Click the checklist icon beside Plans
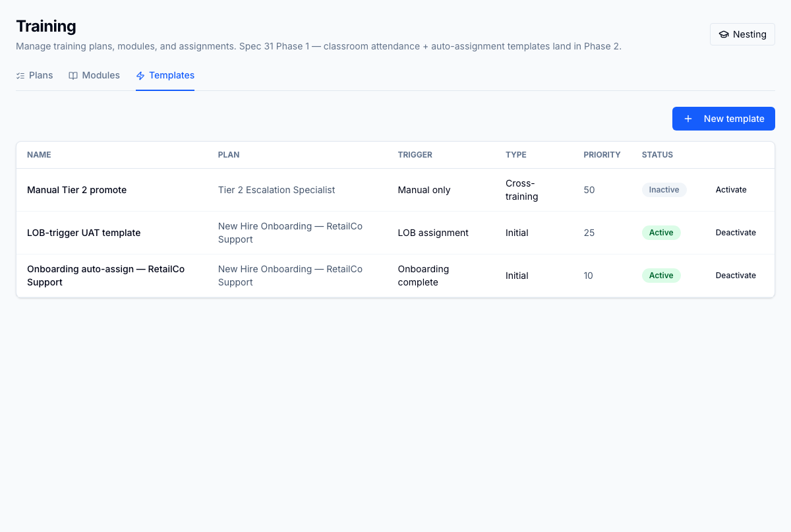 pos(20,75)
